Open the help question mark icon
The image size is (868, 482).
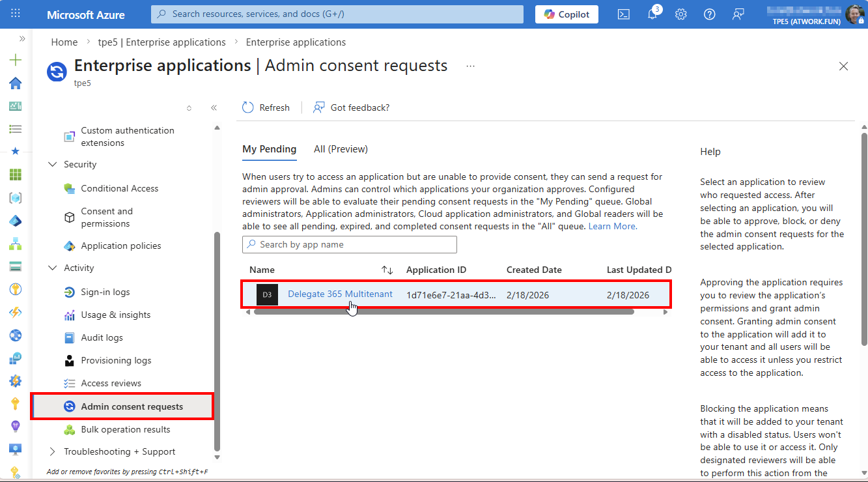(710, 14)
